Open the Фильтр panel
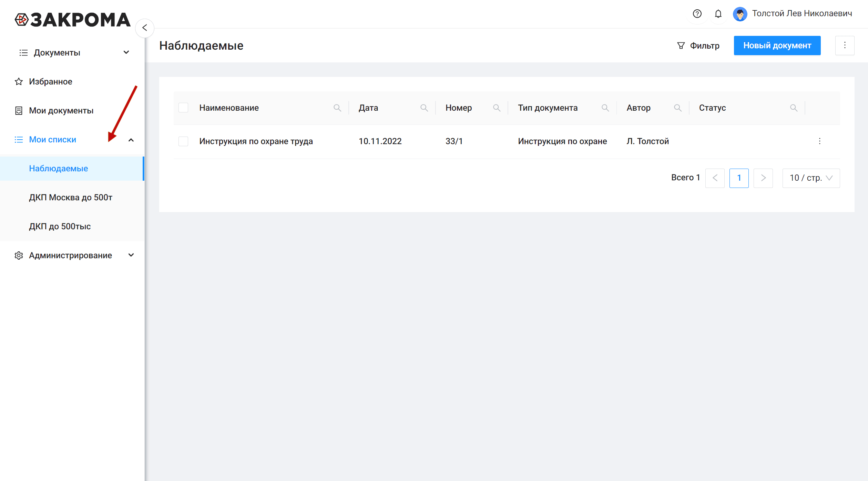The height and width of the screenshot is (481, 868). coord(698,46)
